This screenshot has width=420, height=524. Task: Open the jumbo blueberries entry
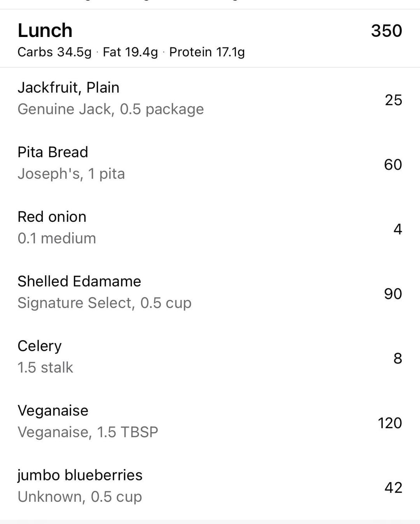coord(80,475)
